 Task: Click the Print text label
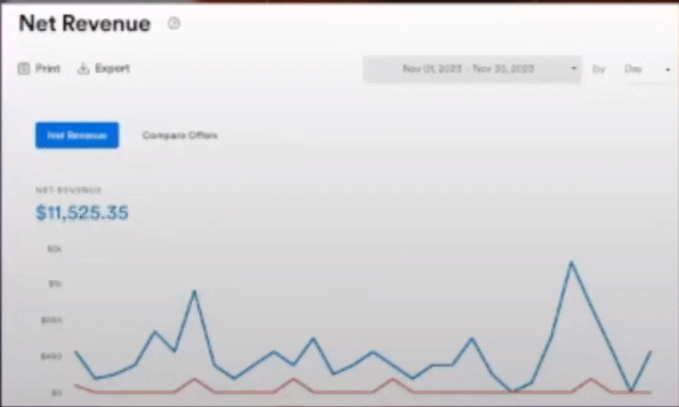click(48, 69)
